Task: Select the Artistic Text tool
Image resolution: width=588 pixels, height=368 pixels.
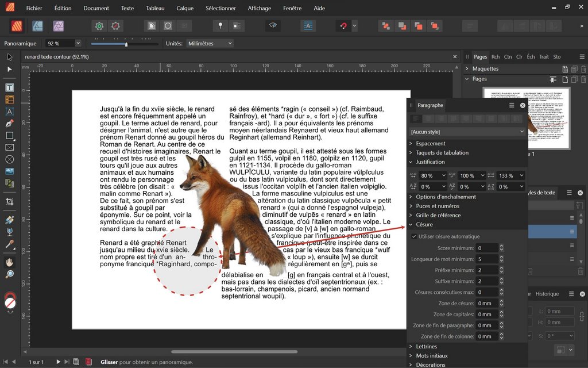Action: click(9, 112)
